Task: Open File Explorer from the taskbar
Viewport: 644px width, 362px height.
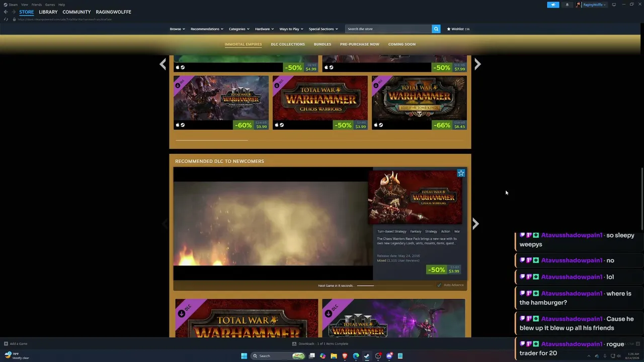Action: [x=334, y=356]
